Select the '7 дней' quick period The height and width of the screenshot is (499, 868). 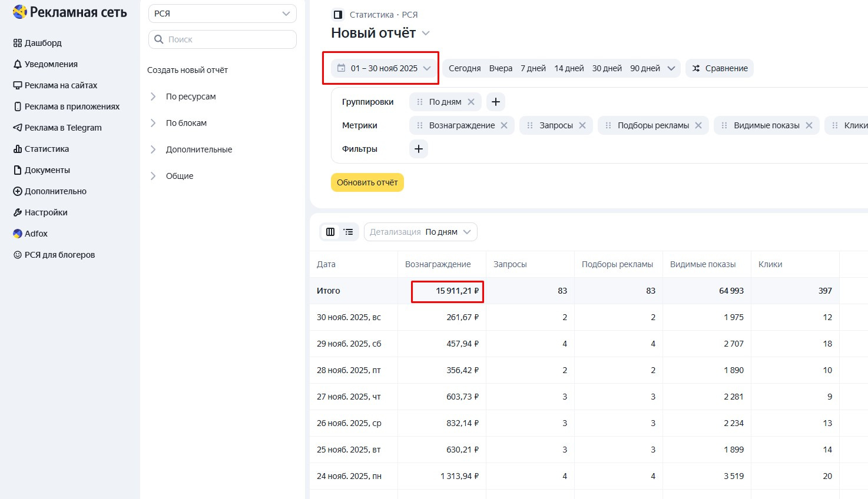coord(533,68)
